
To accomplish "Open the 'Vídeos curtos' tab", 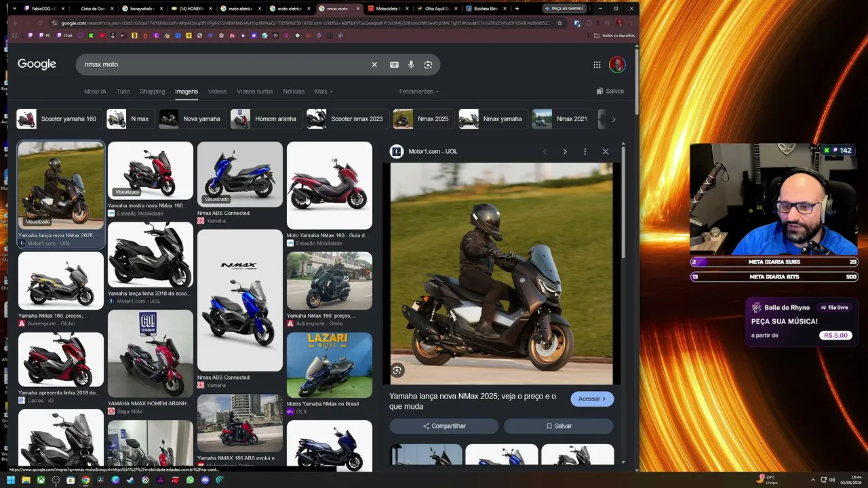I will click(x=255, y=91).
